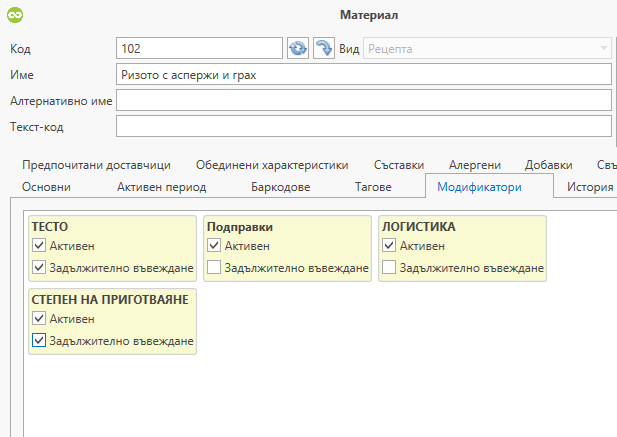The height and width of the screenshot is (437, 617).
Task: Enable Задължително въвеждане for ЛОГИСТИКА
Action: (x=389, y=267)
